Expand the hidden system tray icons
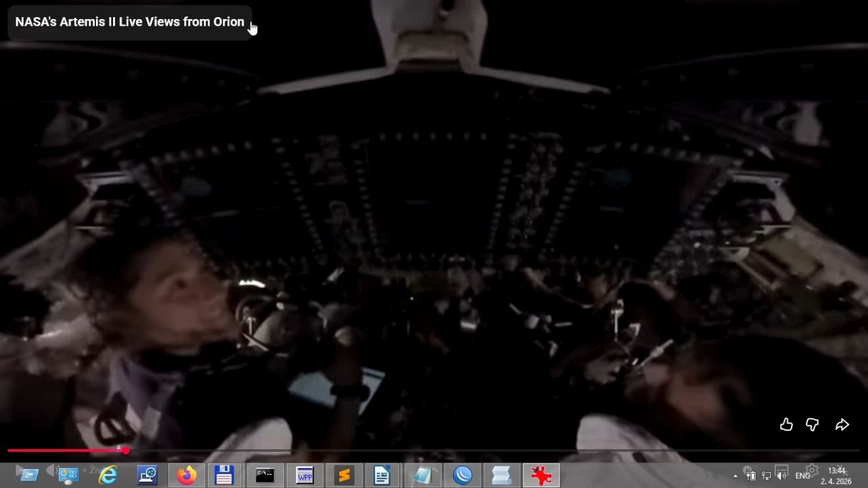This screenshot has height=488, width=868. (735, 476)
